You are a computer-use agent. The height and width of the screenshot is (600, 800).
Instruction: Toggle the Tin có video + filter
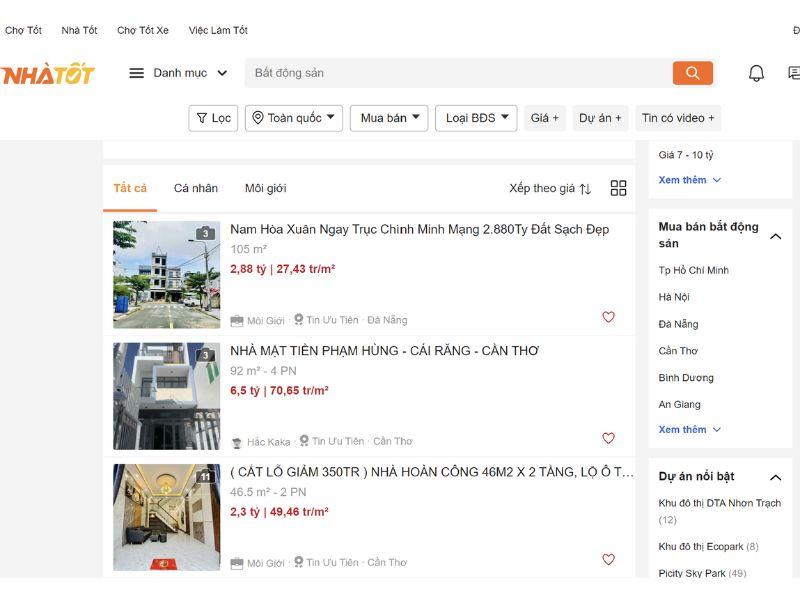pos(678,118)
